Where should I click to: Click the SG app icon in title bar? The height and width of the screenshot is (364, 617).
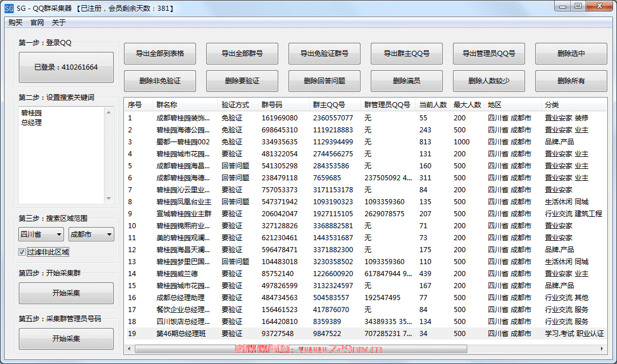(x=9, y=8)
